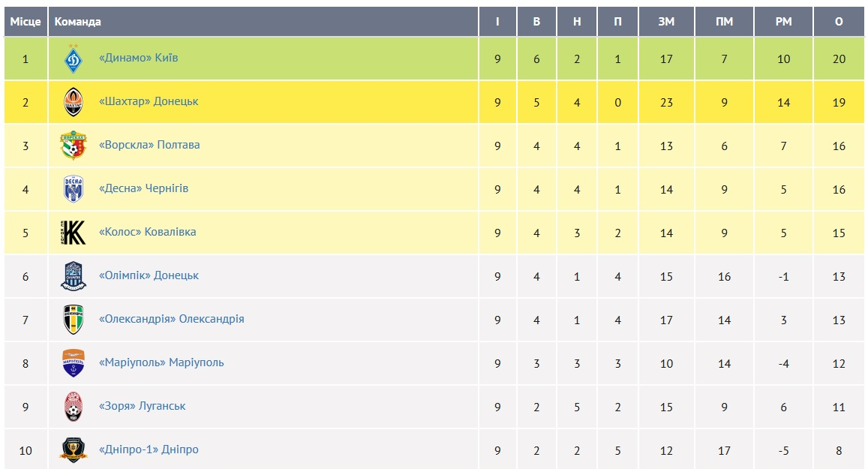
Task: Click the «РМ» goal difference header
Action: (783, 22)
